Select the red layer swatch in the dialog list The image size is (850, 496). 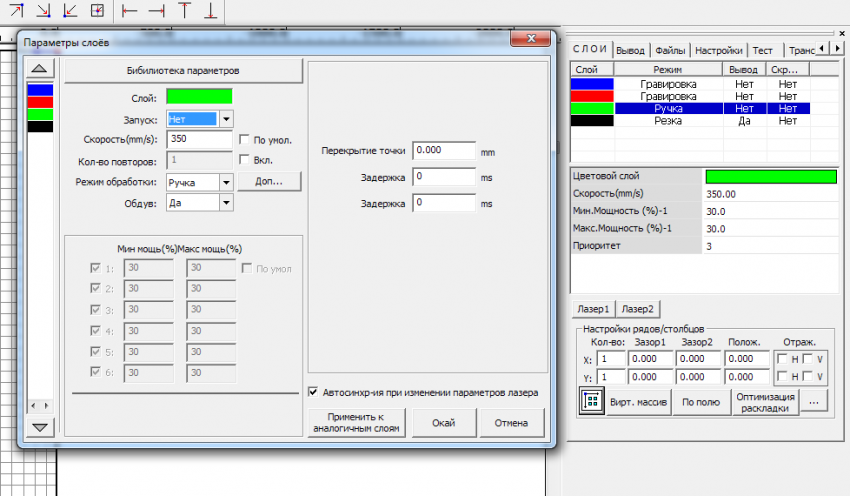(x=40, y=102)
